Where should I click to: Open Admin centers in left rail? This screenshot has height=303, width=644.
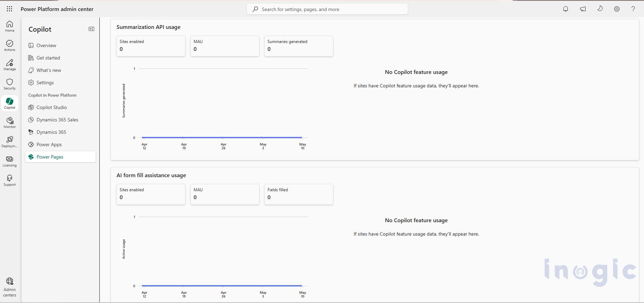(10, 287)
